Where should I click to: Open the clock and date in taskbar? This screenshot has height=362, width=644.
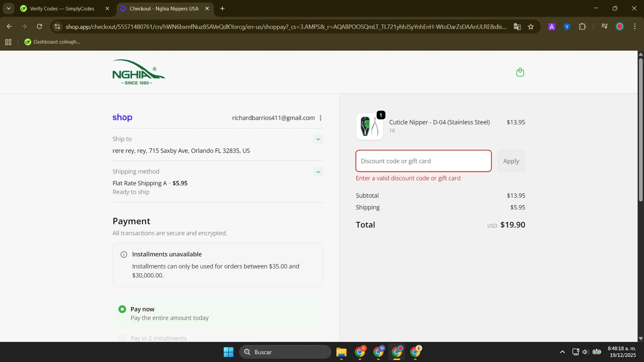(x=622, y=352)
